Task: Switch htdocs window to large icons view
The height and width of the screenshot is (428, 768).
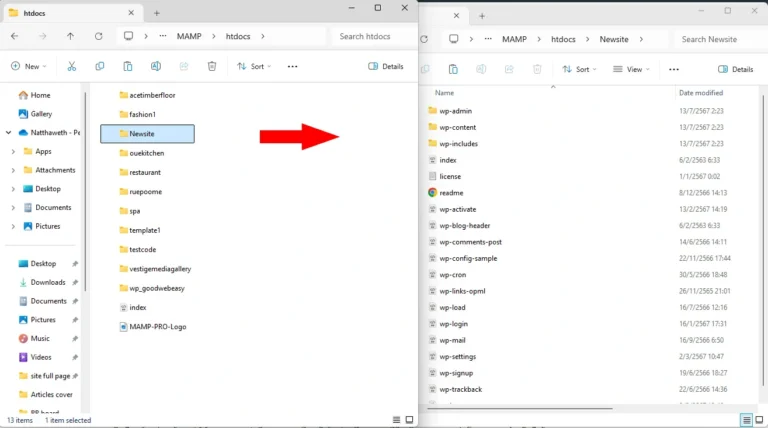Action: point(409,420)
